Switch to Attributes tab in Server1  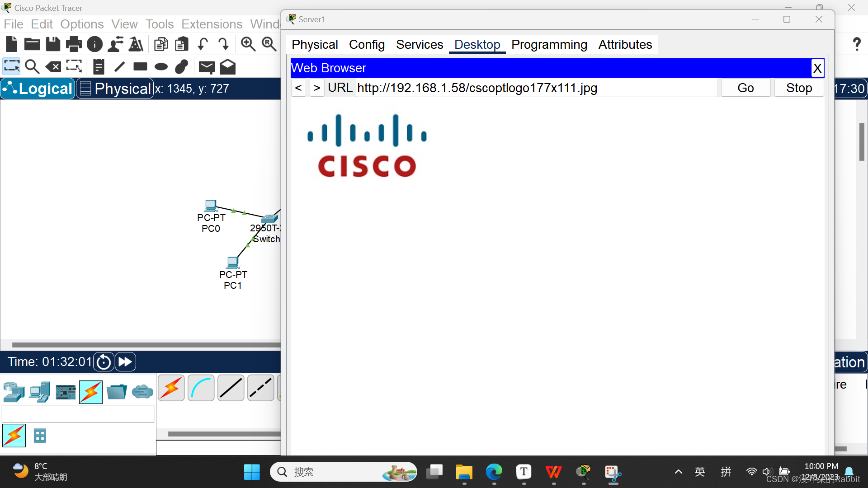click(625, 44)
